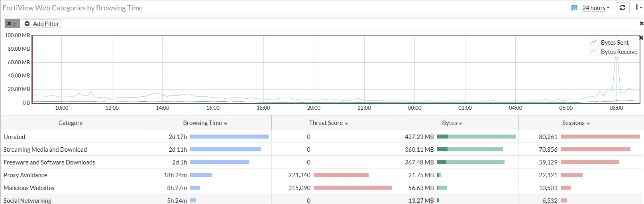Select the Social Networking category
This screenshot has width=644, height=204.
27,200
